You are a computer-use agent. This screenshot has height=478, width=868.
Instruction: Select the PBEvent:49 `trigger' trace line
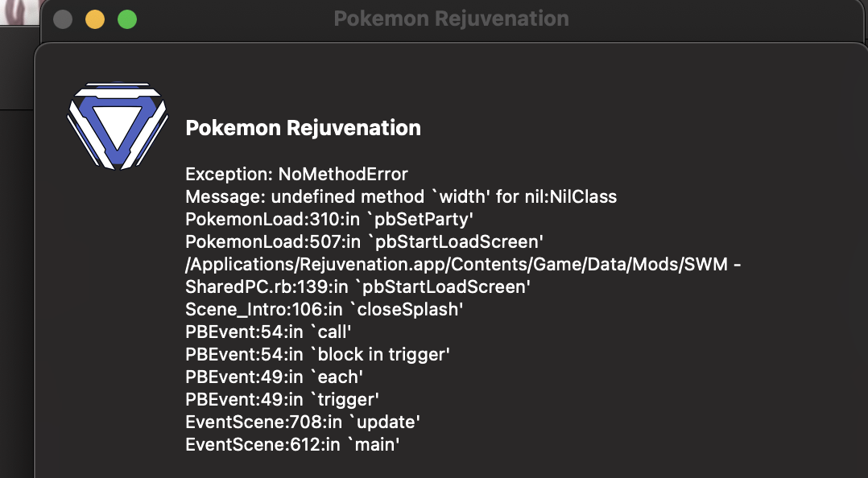coord(283,400)
